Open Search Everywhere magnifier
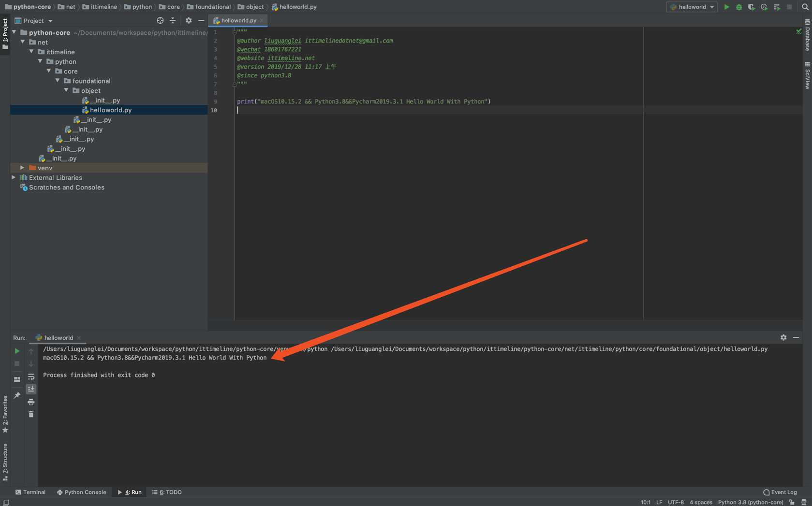 tap(805, 7)
